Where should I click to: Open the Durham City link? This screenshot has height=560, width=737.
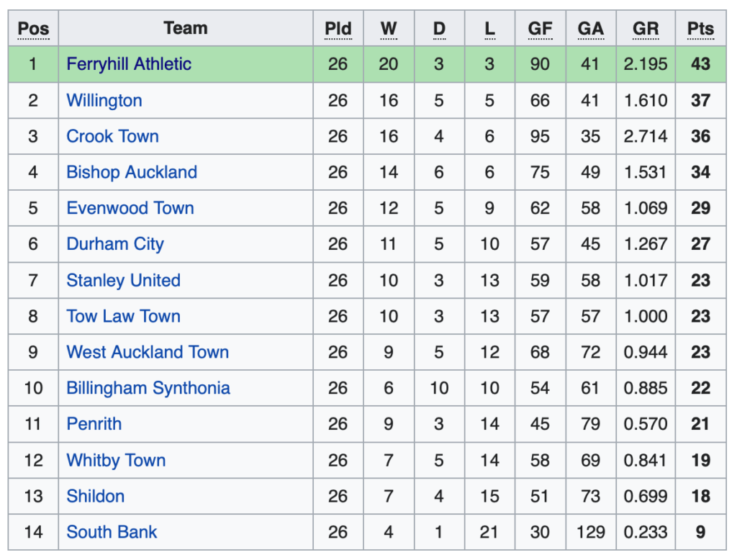click(x=115, y=245)
